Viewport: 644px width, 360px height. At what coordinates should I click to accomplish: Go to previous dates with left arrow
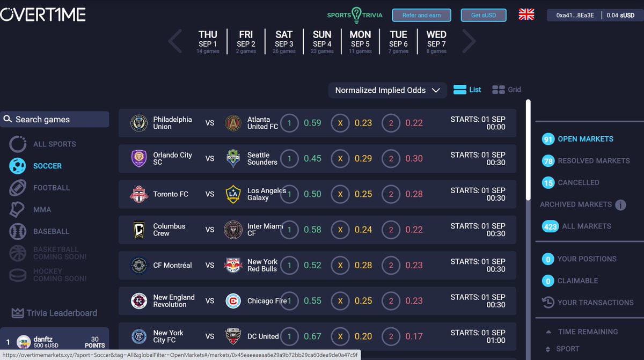pos(175,41)
